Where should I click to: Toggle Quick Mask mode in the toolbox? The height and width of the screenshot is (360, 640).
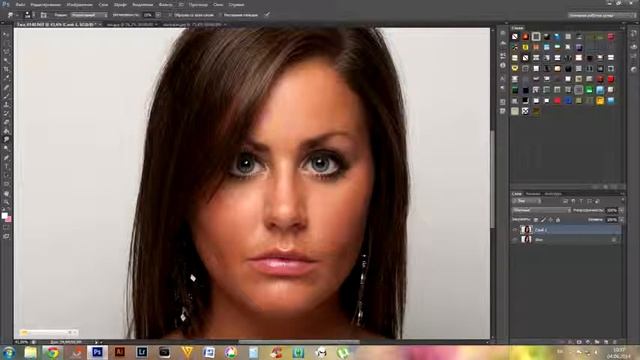(x=6, y=228)
